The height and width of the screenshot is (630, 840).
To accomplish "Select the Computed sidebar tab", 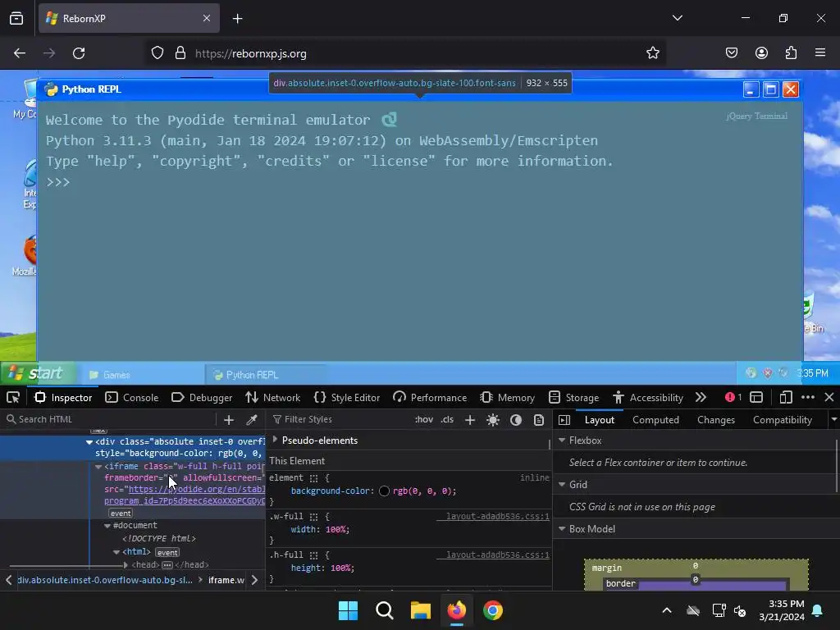I will point(655,420).
